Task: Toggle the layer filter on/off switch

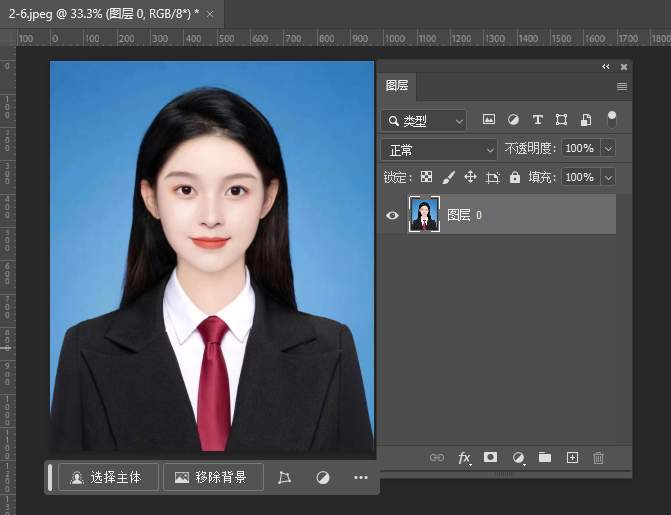Action: [612, 119]
